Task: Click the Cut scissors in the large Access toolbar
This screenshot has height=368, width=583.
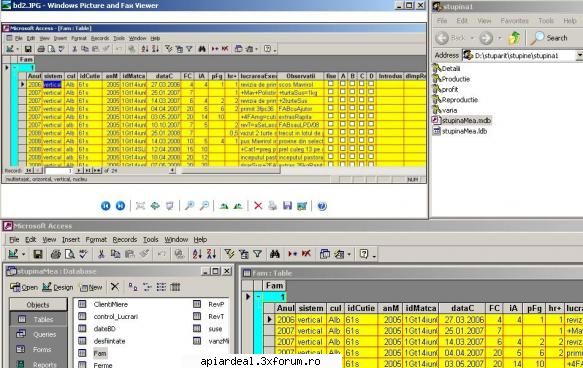Action: pos(101,254)
